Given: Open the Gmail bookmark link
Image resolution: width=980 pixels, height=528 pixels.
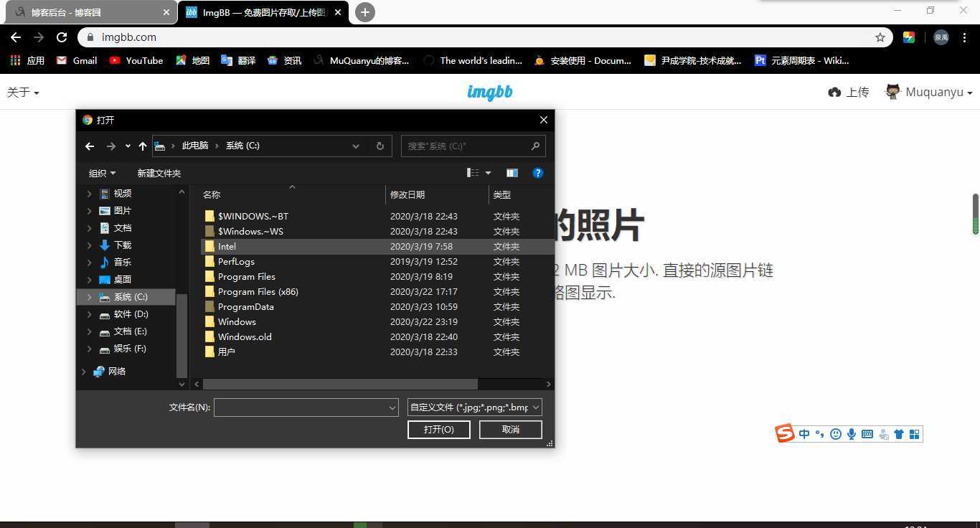Looking at the screenshot, I should click(x=77, y=60).
